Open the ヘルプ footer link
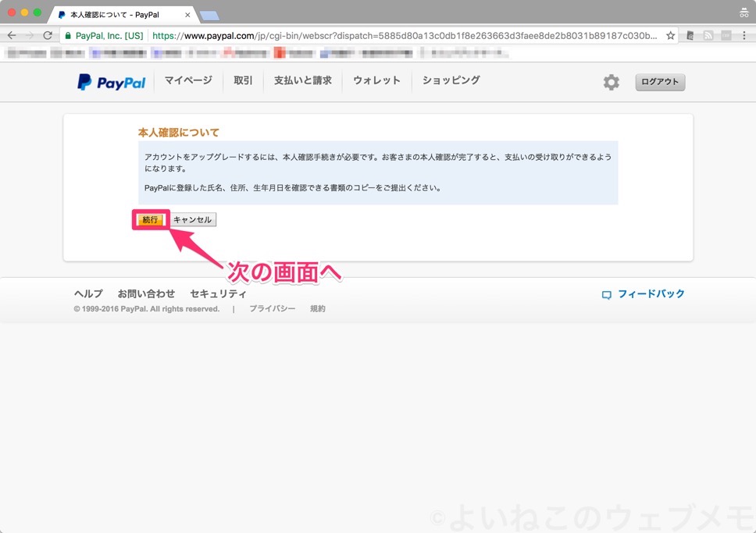Screen dimensions: 756x533 (87, 293)
